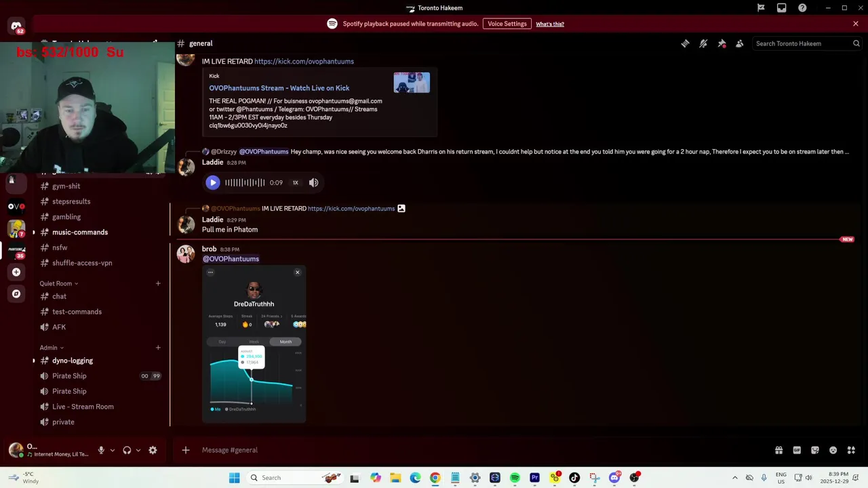Open Google Chrome from the taskbar
The image size is (868, 488).
coord(435,478)
